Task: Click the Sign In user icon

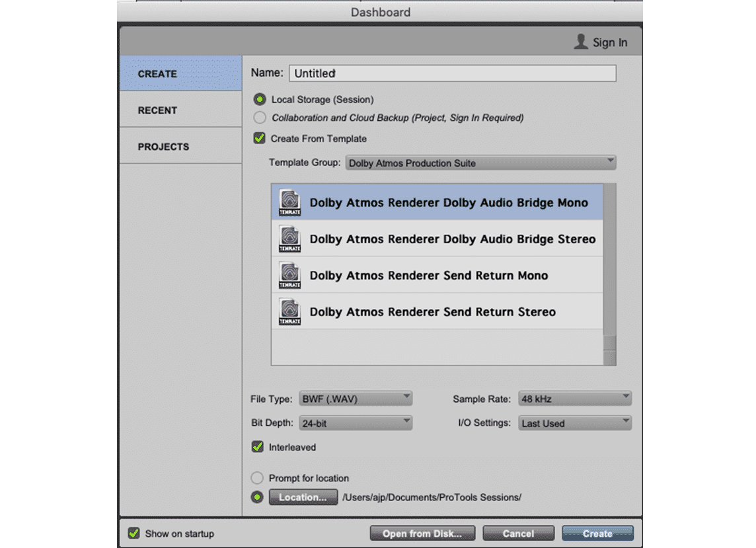Action: pyautogui.click(x=581, y=42)
